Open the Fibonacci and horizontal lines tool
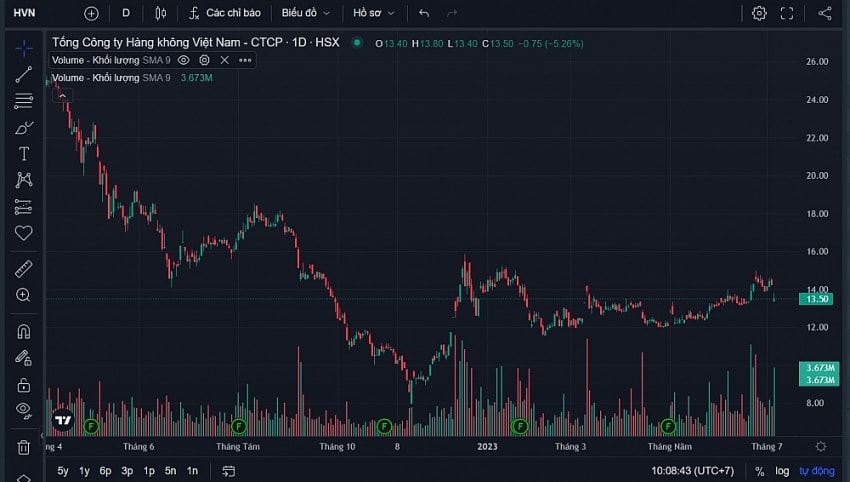Screen dimensions: 850x482 pyautogui.click(x=24, y=101)
